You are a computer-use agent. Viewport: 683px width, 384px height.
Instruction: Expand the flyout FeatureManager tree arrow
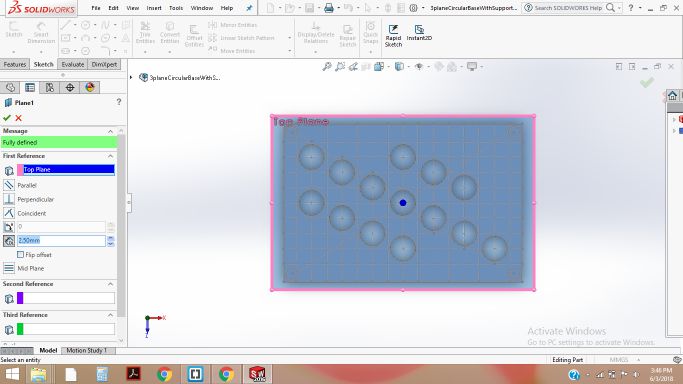click(x=131, y=77)
